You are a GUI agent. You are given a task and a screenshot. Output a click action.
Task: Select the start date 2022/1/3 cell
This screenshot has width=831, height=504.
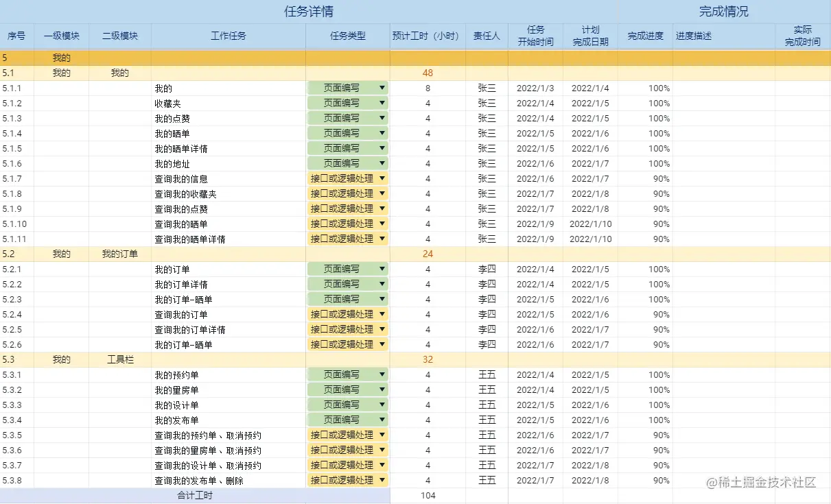point(535,88)
